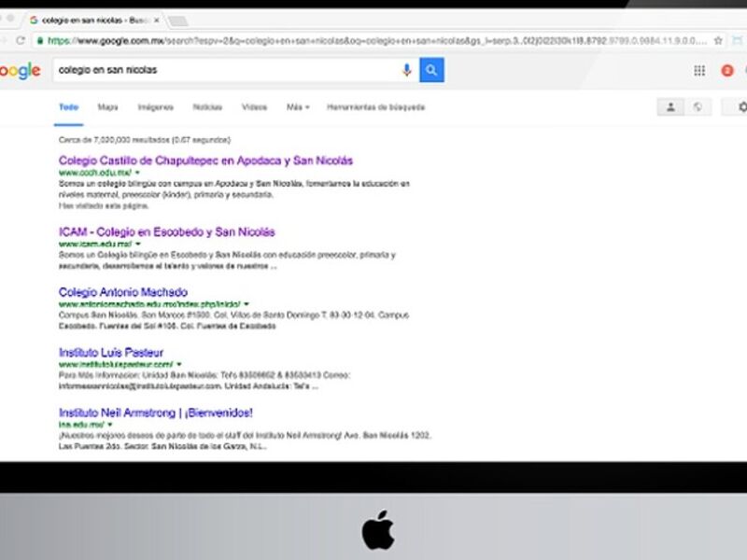Image resolution: width=747 pixels, height=560 pixels.
Task: Switch to the Imágenes tab
Action: pyautogui.click(x=155, y=107)
